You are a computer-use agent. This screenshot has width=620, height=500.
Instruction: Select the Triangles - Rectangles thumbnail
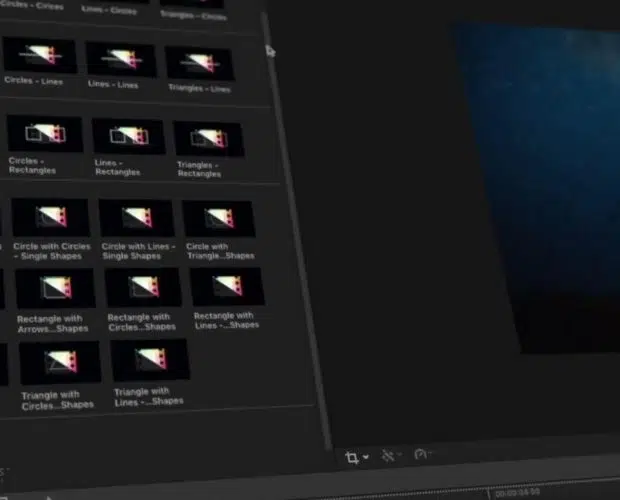click(x=209, y=139)
